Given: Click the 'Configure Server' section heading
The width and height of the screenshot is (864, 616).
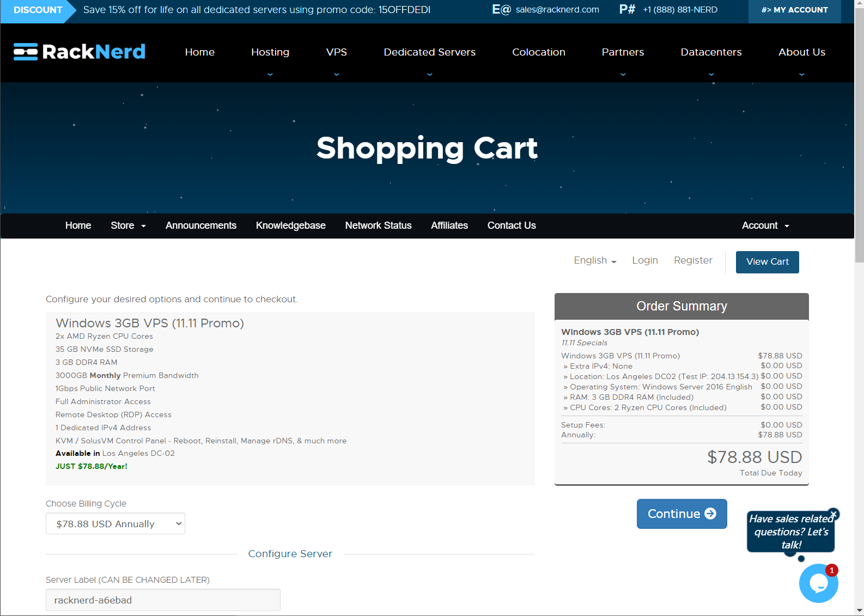Looking at the screenshot, I should pyautogui.click(x=290, y=554).
